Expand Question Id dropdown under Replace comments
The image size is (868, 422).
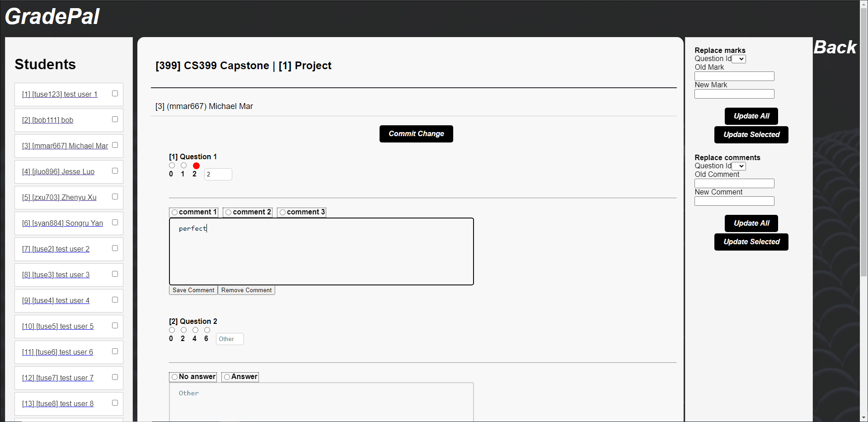(x=739, y=166)
